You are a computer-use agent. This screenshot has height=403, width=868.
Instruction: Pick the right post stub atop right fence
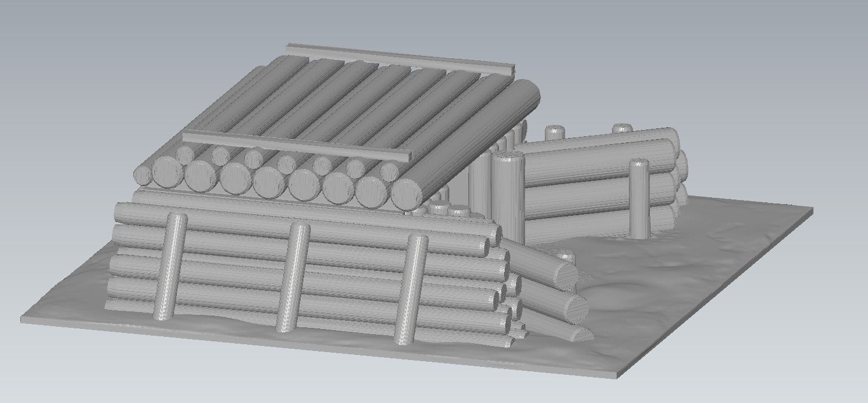point(622,128)
